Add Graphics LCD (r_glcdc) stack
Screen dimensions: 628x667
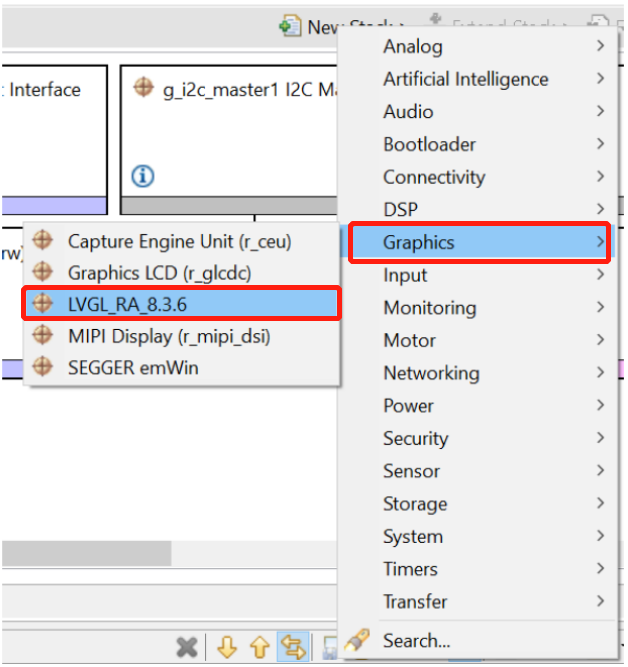[x=182, y=273]
